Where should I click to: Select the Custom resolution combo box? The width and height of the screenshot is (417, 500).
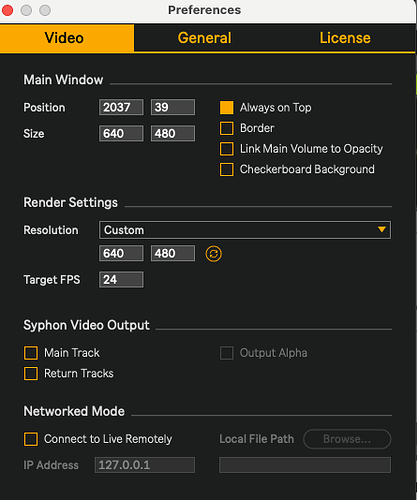click(245, 230)
